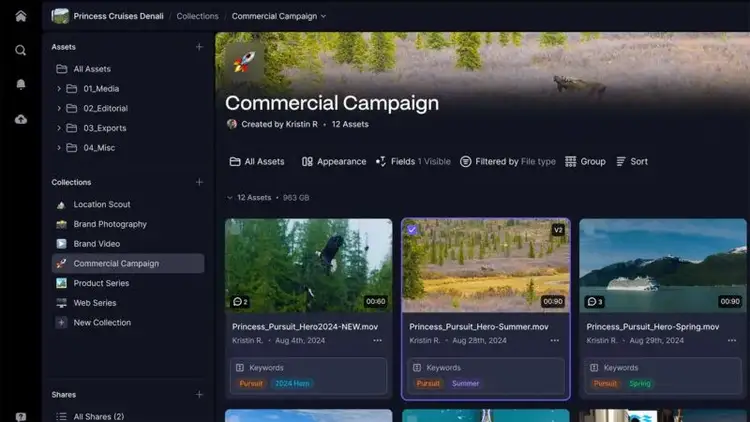Open more options for Princess_Pursuit_Hero-Summer.mov
This screenshot has width=750, height=422.
(554, 340)
